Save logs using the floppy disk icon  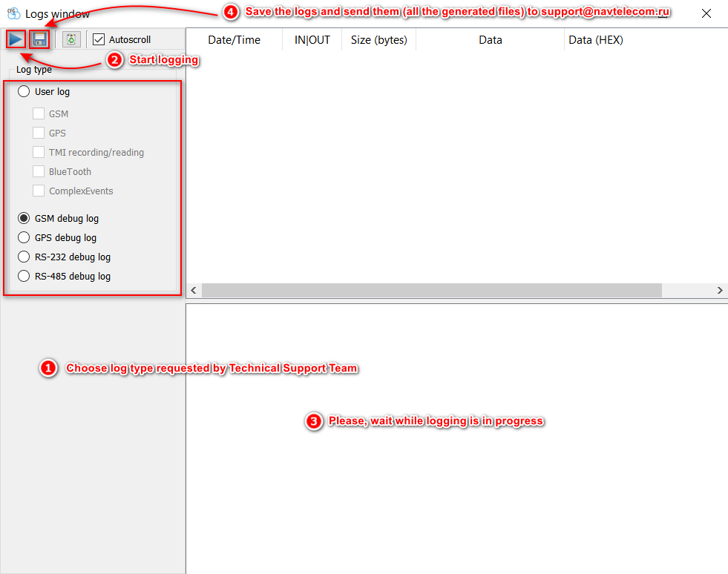coord(39,39)
